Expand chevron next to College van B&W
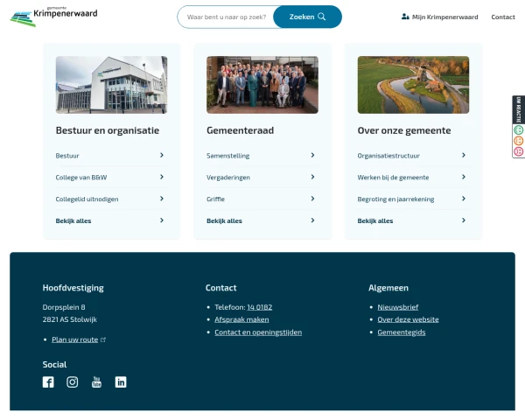The height and width of the screenshot is (420, 525). click(x=162, y=177)
